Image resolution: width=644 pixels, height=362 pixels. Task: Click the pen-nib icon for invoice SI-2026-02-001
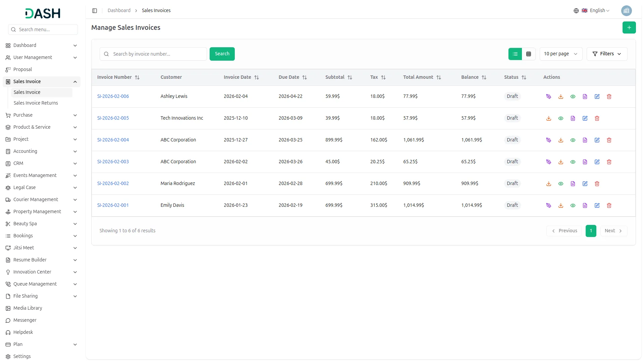pos(549,205)
